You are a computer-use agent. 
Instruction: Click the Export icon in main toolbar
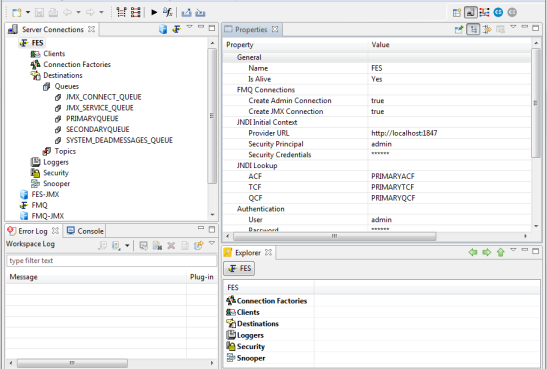187,13
